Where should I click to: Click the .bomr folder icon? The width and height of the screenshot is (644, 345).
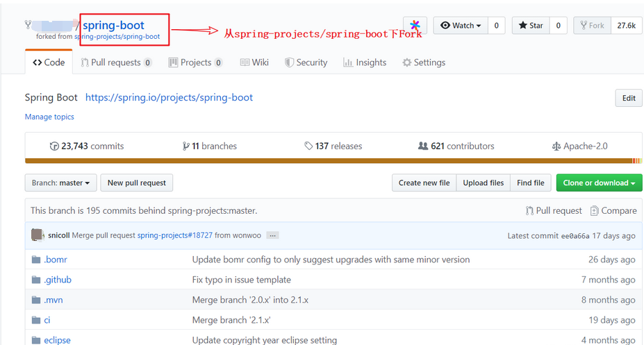point(36,259)
